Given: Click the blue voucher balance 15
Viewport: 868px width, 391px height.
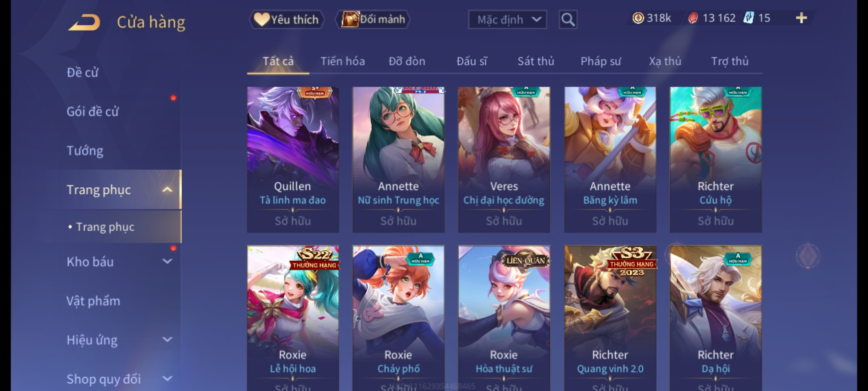Looking at the screenshot, I should point(757,18).
